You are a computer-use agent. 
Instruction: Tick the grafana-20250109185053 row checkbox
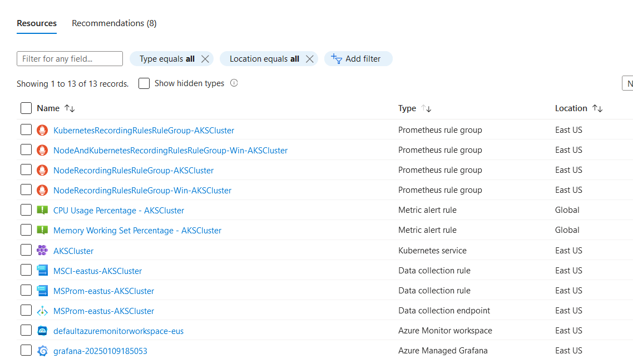pos(26,350)
